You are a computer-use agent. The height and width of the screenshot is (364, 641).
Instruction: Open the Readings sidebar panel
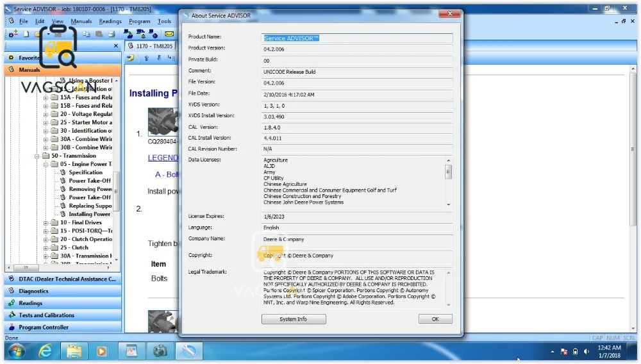(x=63, y=303)
